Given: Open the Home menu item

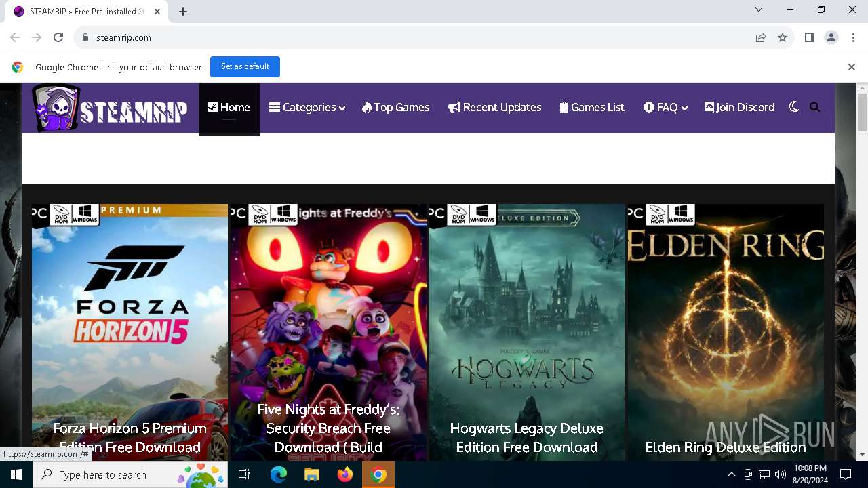Looking at the screenshot, I should pos(229,108).
